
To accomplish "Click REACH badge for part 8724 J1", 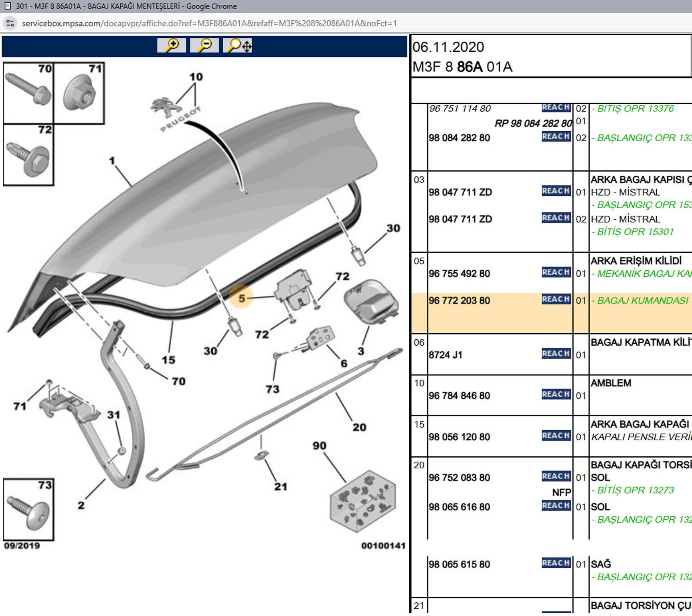I will pyautogui.click(x=556, y=354).
